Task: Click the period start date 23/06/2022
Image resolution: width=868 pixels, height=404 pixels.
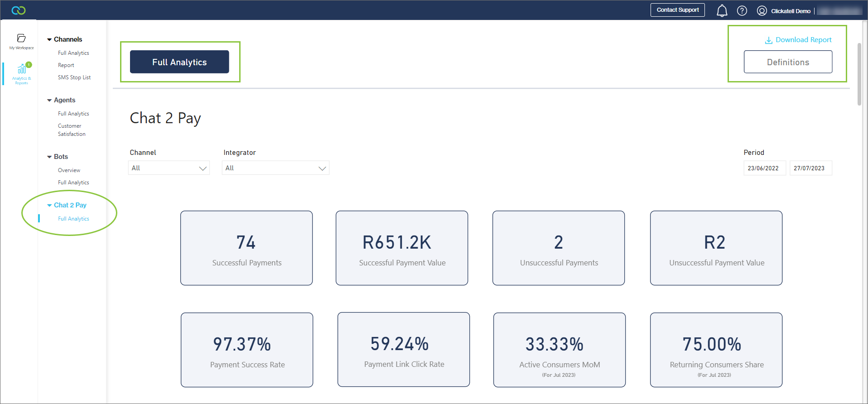Action: (765, 168)
